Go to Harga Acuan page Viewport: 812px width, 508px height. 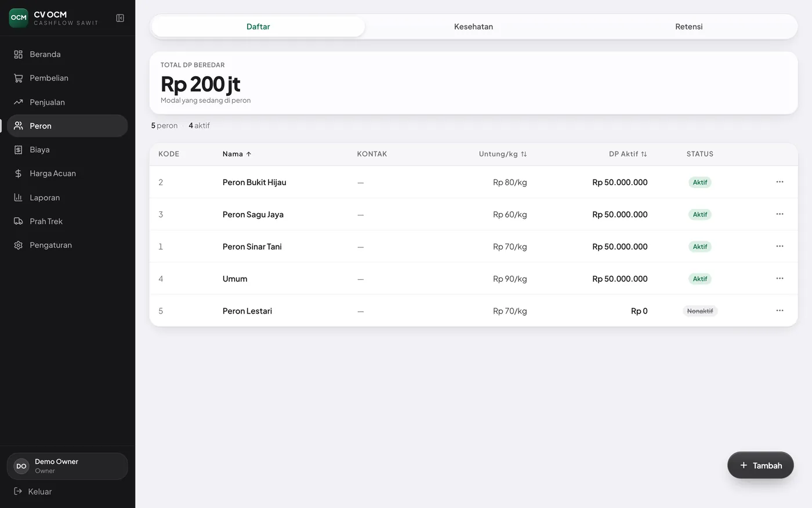(67, 174)
